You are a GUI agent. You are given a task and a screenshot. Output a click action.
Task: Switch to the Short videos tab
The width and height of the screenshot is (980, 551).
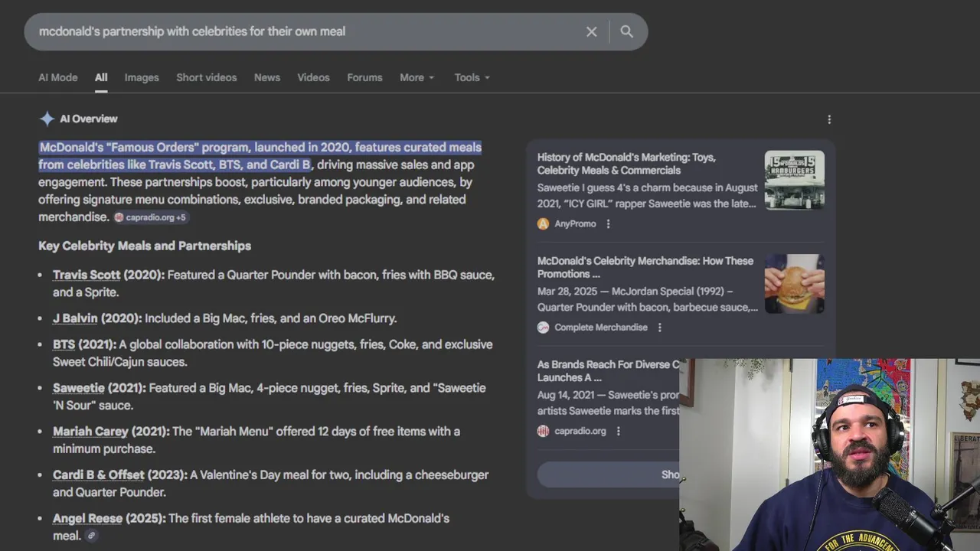pos(207,77)
